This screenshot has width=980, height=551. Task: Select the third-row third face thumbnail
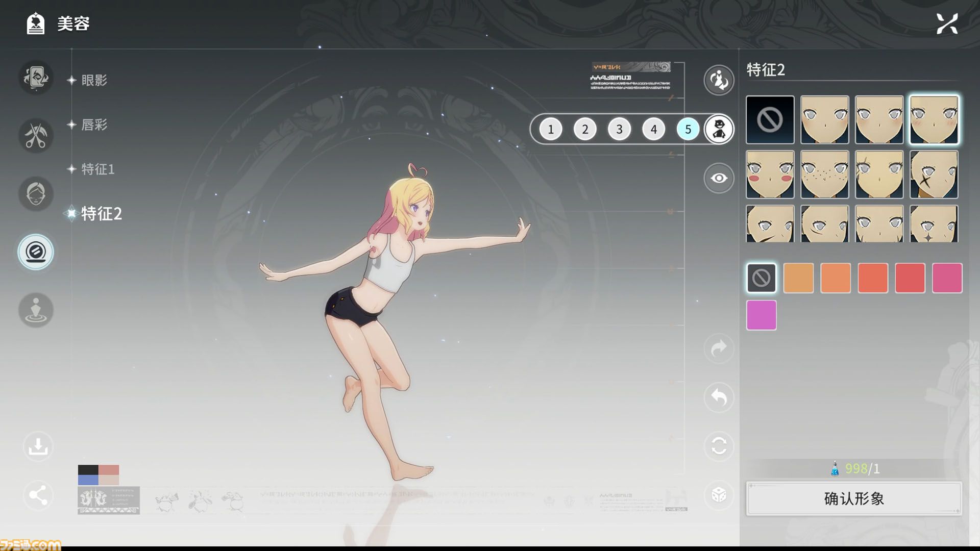point(879,223)
